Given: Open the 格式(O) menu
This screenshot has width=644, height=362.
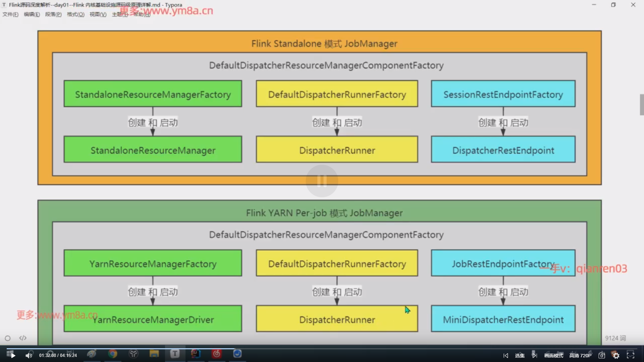Looking at the screenshot, I should (75, 14).
